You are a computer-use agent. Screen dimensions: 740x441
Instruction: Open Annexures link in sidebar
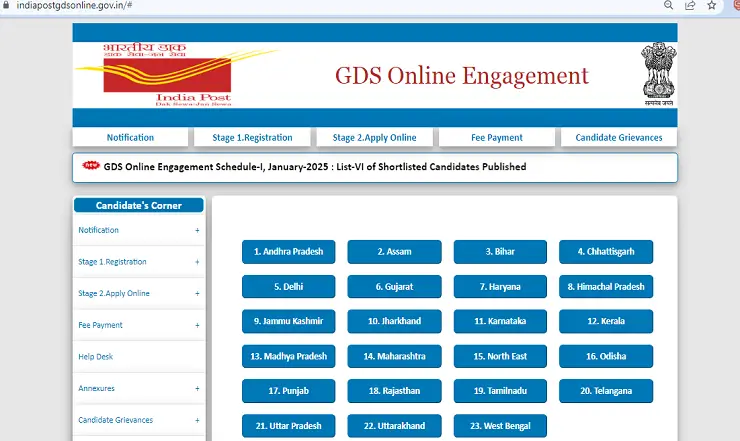pyautogui.click(x=96, y=388)
